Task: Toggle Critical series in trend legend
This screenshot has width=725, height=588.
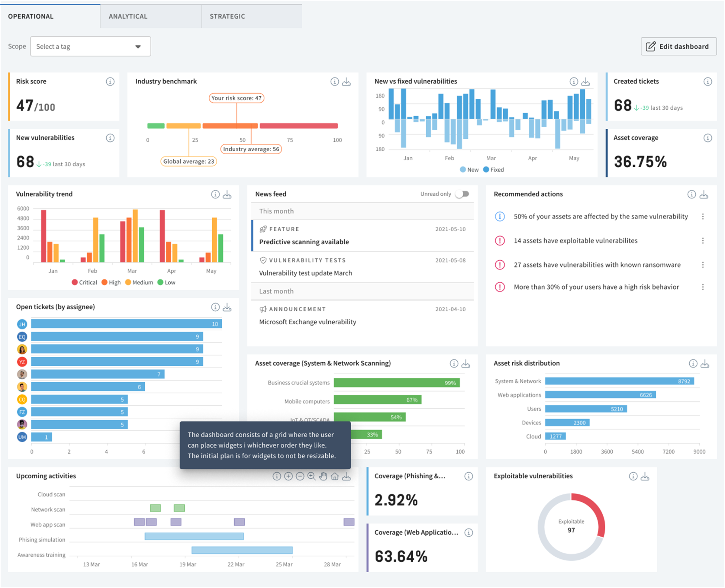Action: [84, 283]
